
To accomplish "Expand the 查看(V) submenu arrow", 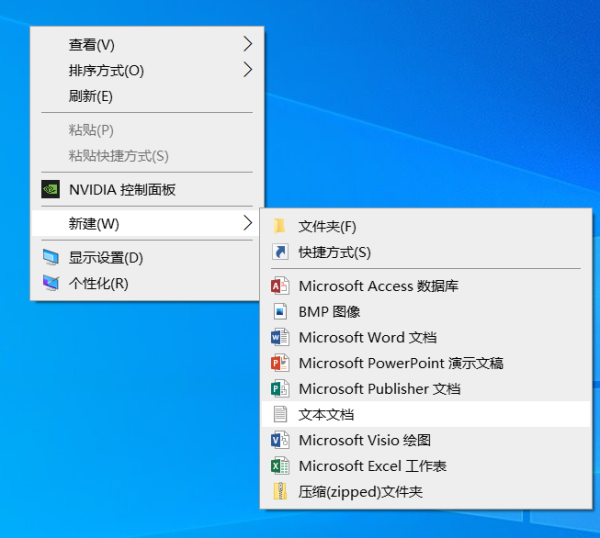I will pos(248,44).
